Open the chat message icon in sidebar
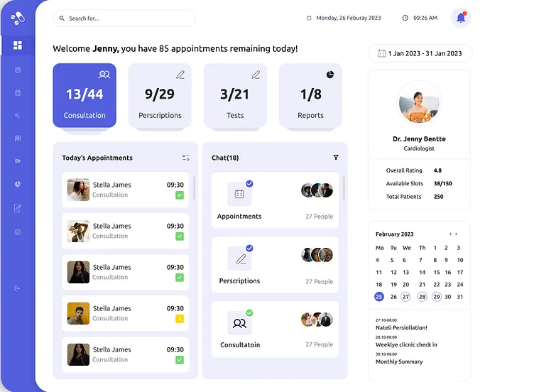 18,138
